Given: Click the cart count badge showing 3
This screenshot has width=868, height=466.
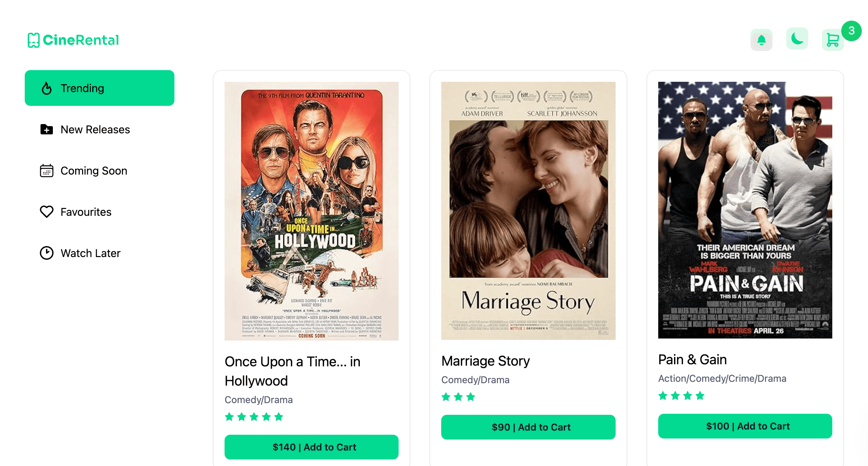Looking at the screenshot, I should 851,31.
